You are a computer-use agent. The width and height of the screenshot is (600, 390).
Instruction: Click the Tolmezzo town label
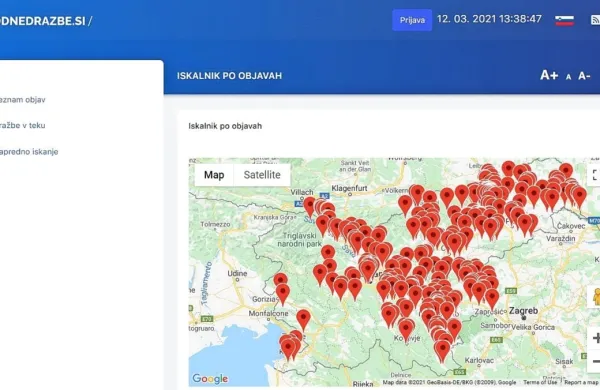click(215, 224)
